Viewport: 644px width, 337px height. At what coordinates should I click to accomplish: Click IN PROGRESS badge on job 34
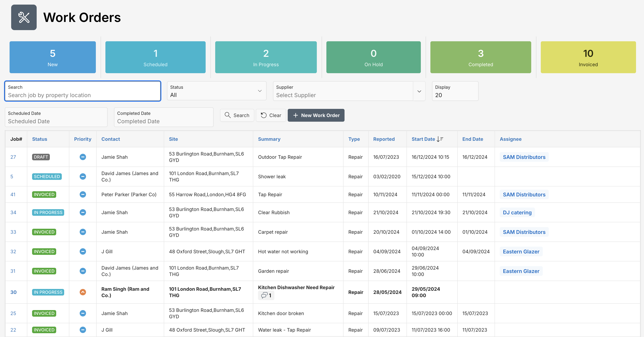[48, 212]
